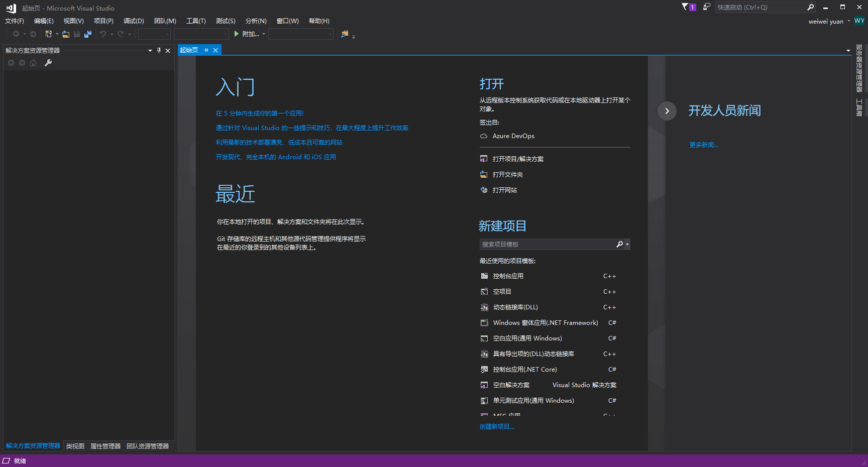Open the active documents list dropdown arrow
The width and height of the screenshot is (868, 467).
pyautogui.click(x=848, y=50)
